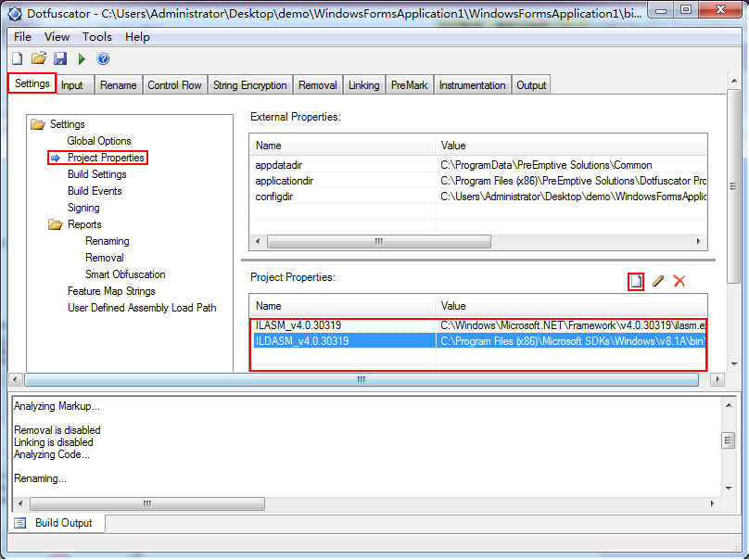Select User Defined Assembly Load Path

coord(142,308)
